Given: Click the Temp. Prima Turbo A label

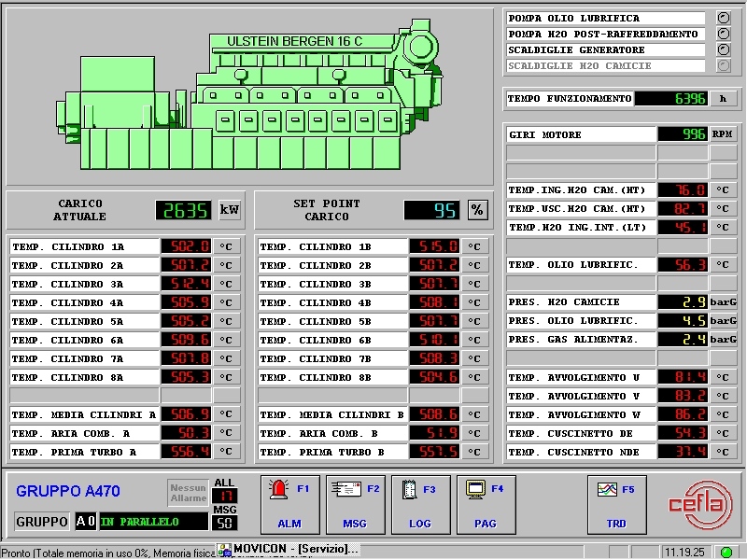Looking at the screenshot, I should pyautogui.click(x=84, y=452).
